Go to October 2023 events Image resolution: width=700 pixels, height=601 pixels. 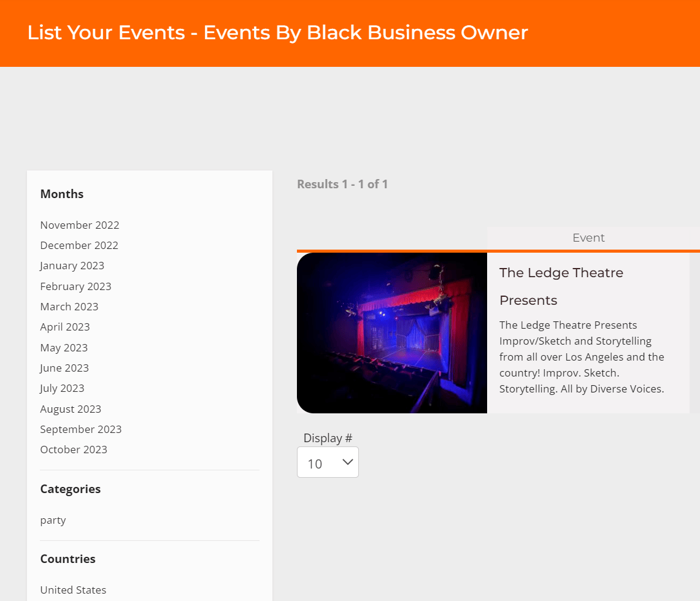74,450
